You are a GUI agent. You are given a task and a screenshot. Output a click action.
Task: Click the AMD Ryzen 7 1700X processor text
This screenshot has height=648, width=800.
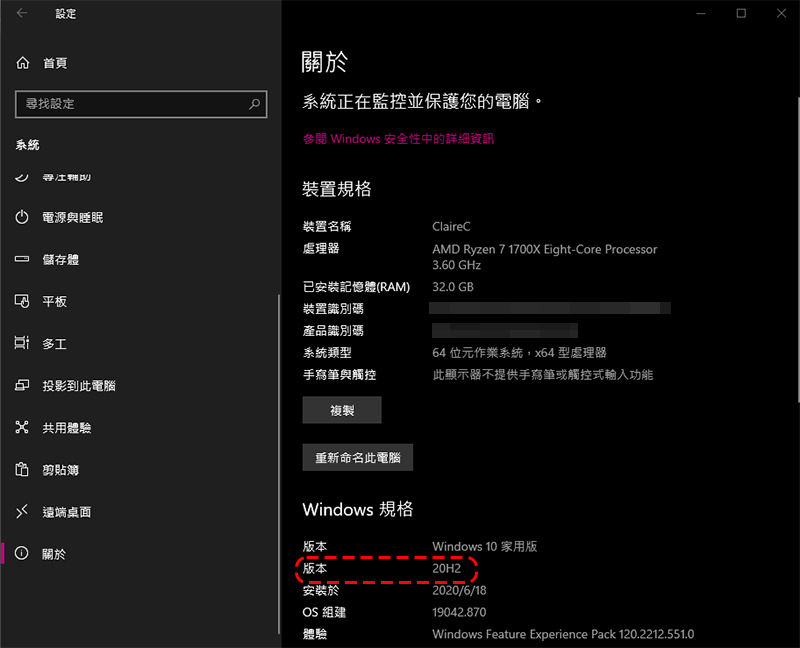pos(544,257)
